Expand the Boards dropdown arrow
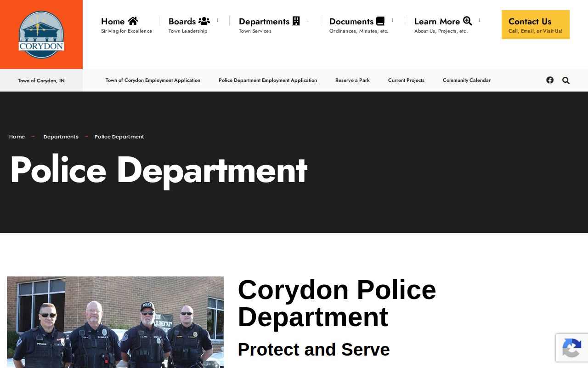 (x=218, y=20)
